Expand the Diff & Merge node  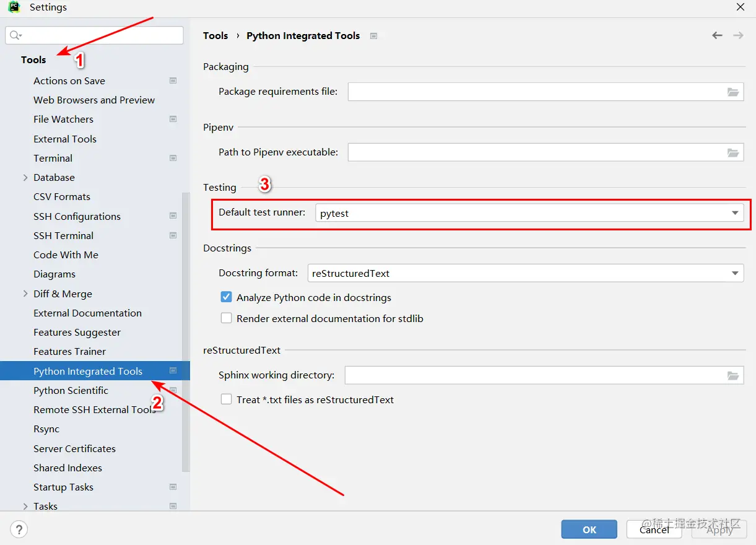click(25, 294)
